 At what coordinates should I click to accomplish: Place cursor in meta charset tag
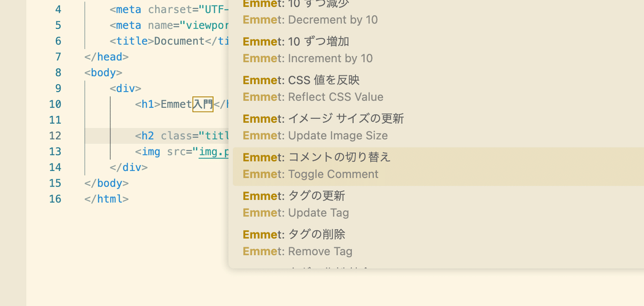click(x=169, y=9)
